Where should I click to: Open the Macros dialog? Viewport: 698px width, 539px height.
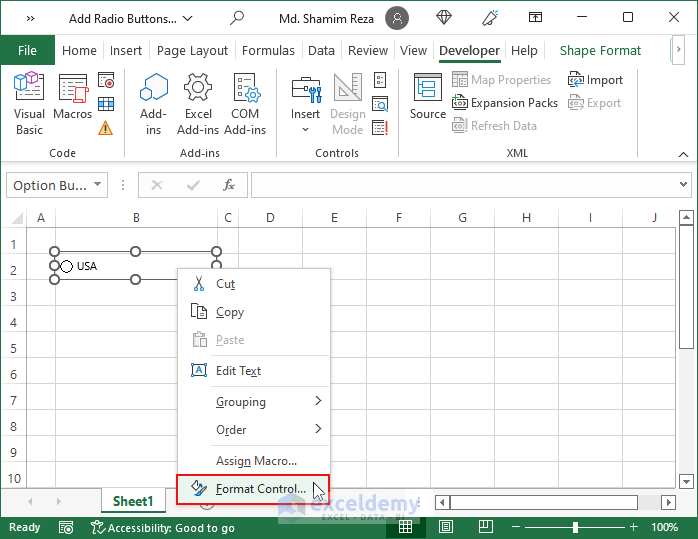coord(73,97)
